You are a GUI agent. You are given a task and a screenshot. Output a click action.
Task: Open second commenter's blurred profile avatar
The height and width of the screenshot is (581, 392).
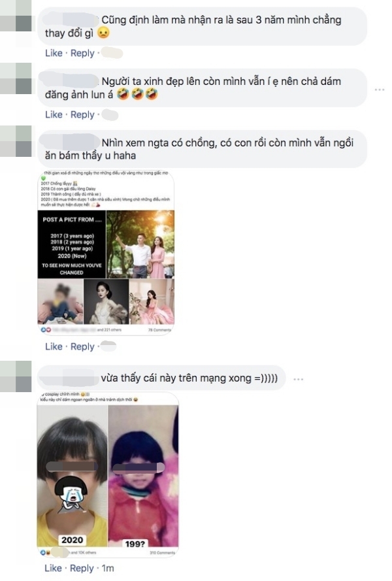[x=16, y=78]
